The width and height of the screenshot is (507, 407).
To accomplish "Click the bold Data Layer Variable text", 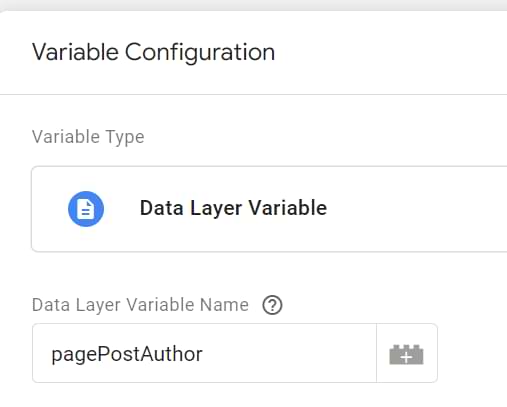I will (x=233, y=208).
